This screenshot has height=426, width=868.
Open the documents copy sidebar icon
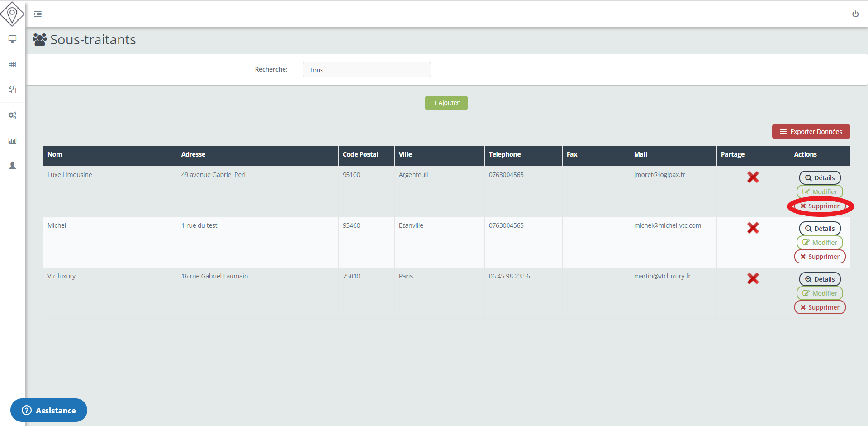coord(12,90)
